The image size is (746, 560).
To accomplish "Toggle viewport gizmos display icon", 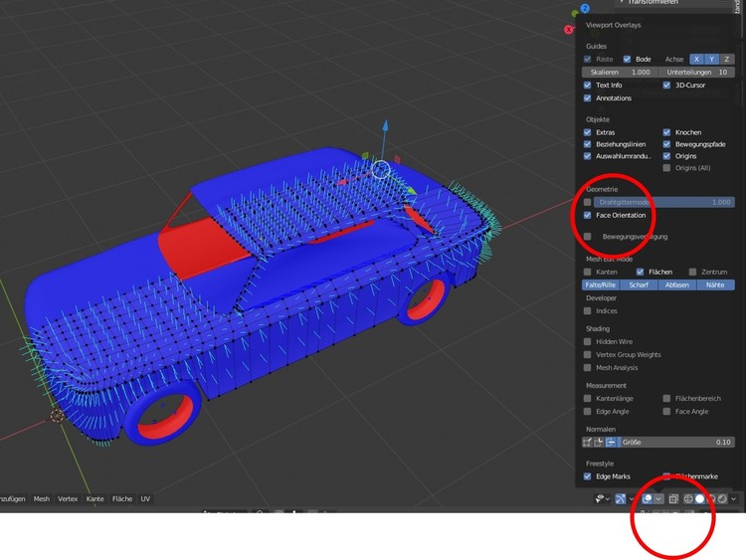I will coord(621,498).
